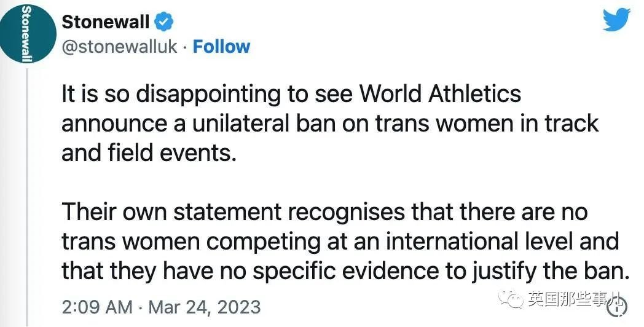The image size is (644, 327).
Task: Follow the Stonewall account
Action: [221, 47]
